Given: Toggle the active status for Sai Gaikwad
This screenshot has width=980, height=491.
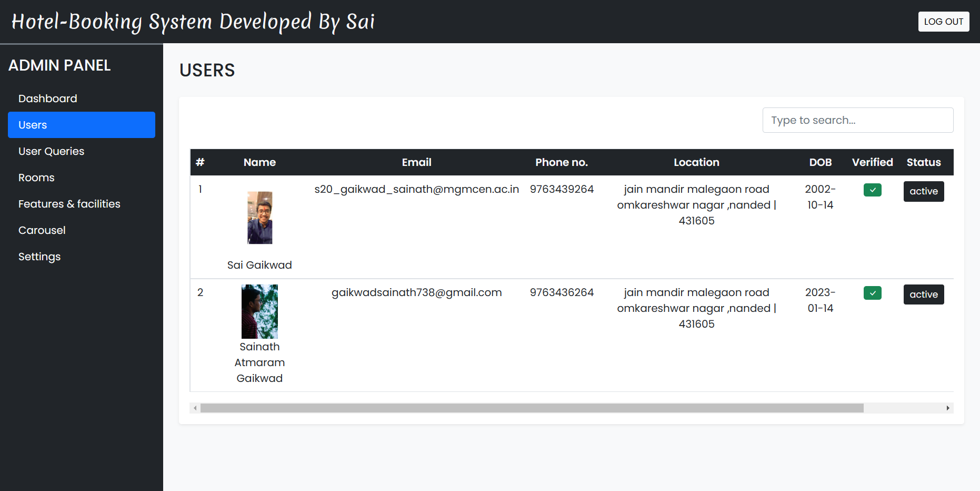Looking at the screenshot, I should pyautogui.click(x=924, y=191).
